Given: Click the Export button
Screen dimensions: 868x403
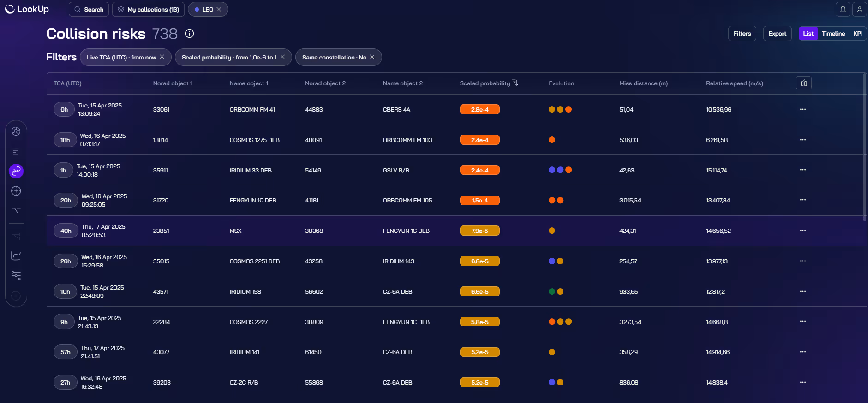Looking at the screenshot, I should (x=778, y=34).
